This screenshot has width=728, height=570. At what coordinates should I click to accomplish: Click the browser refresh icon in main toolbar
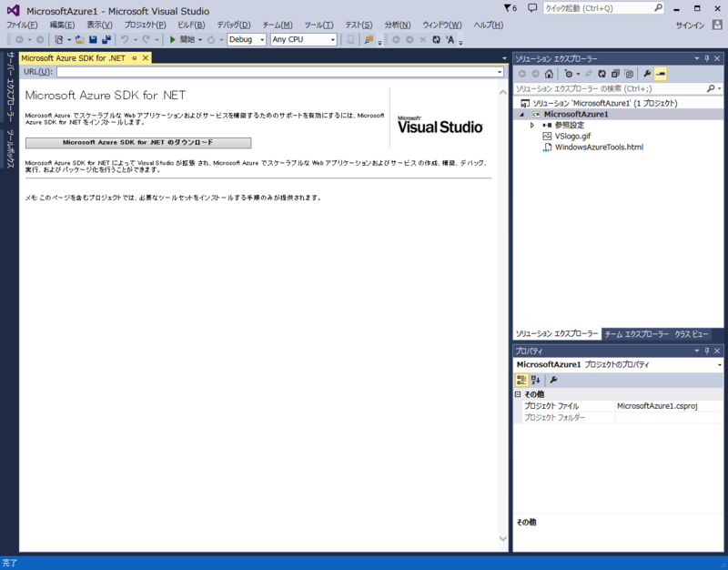pyautogui.click(x=436, y=39)
